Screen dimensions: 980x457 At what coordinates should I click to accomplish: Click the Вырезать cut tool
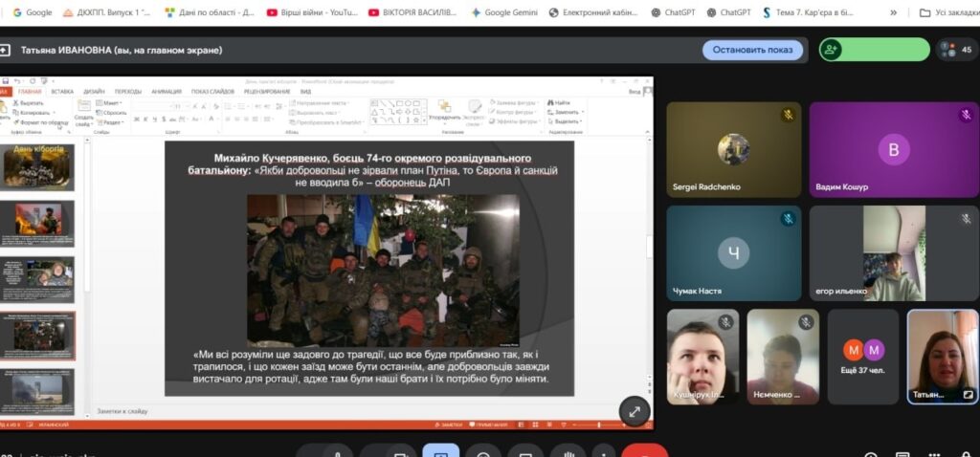pyautogui.click(x=31, y=103)
